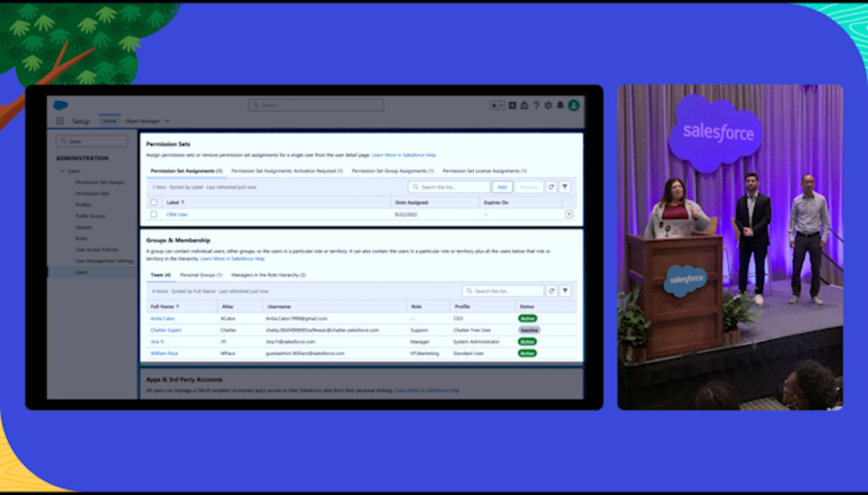Click the Date Assigned column header

click(411, 203)
